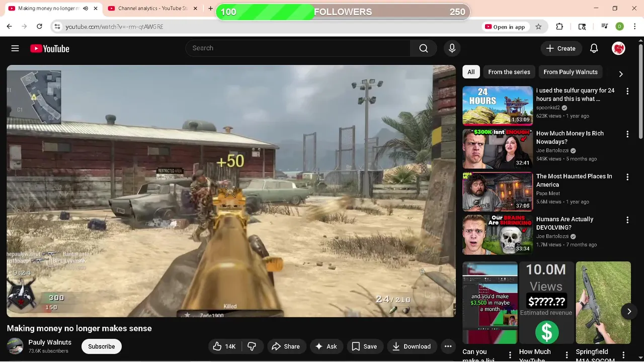The height and width of the screenshot is (362, 644).
Task: Open options for Humans Are Actually Devolving
Action: pos(627,220)
